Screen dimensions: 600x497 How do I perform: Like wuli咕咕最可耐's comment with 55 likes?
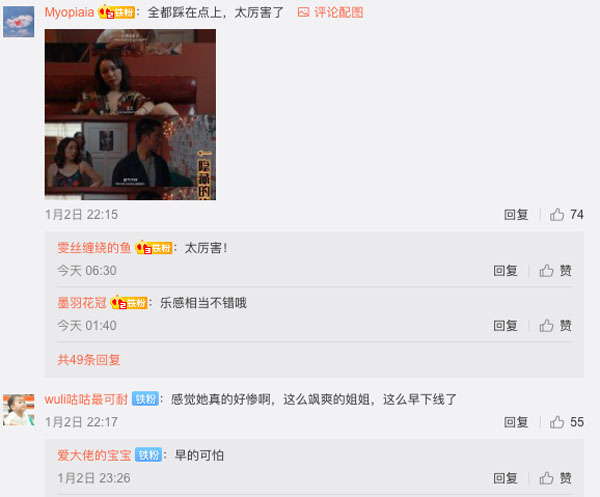[566, 422]
